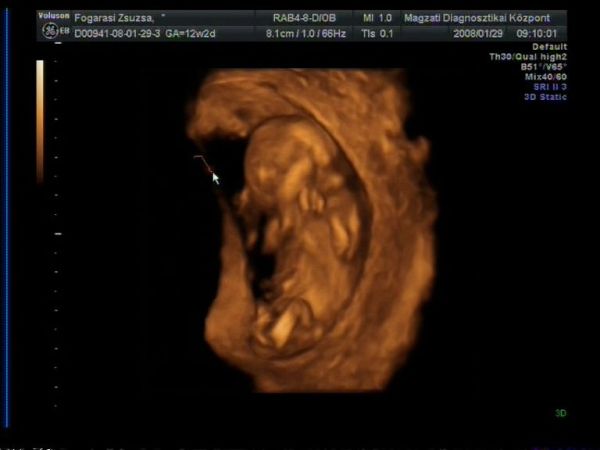Click the sepia color map bar
600x450 pixels.
[x=40, y=120]
